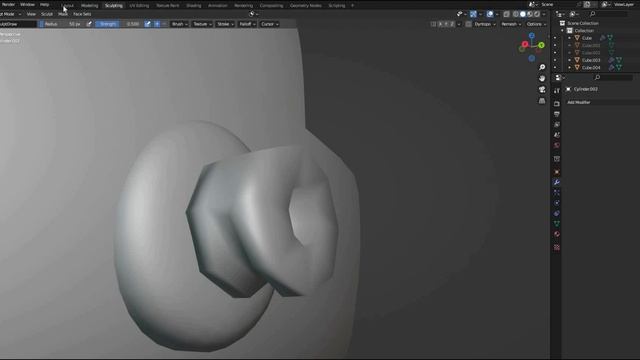Open the Window menu
640x360 pixels.
[27, 4]
